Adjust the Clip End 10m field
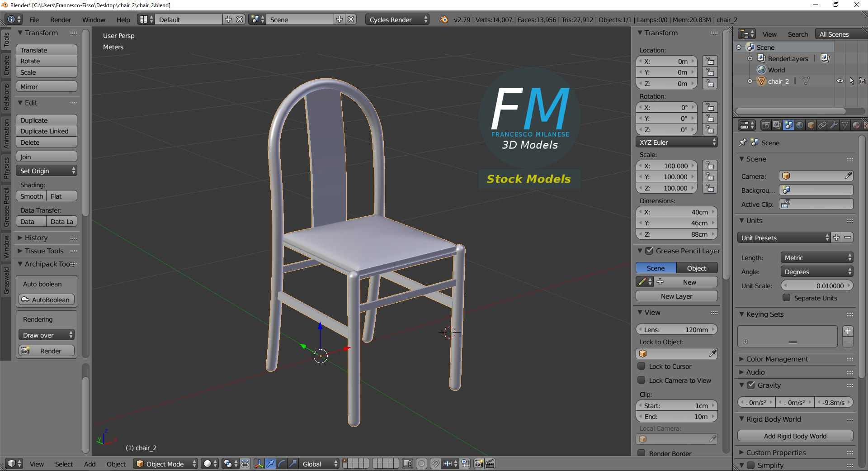 pyautogui.click(x=677, y=416)
